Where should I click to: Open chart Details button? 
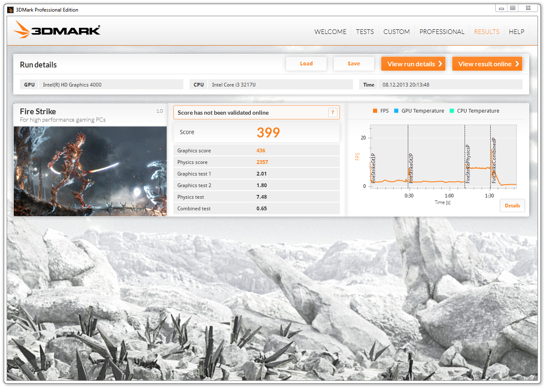512,206
